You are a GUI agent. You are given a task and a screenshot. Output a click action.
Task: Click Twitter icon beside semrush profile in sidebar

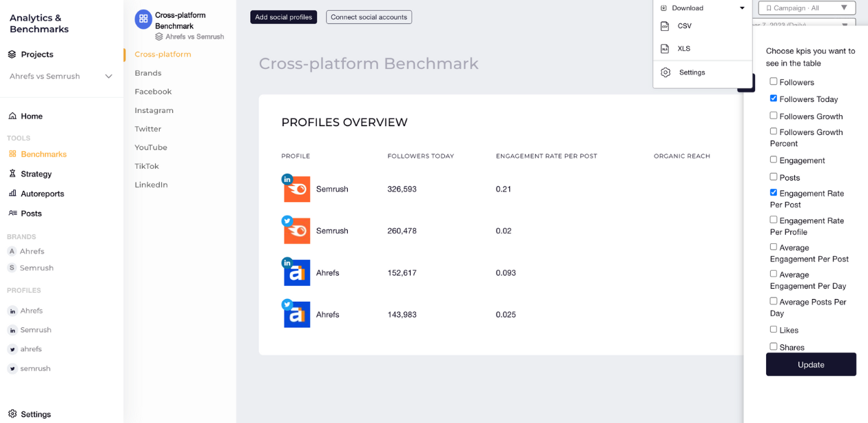tap(12, 369)
